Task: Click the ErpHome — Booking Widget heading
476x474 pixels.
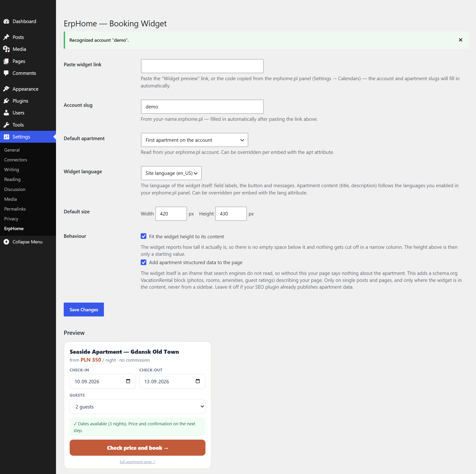Action: pos(115,24)
